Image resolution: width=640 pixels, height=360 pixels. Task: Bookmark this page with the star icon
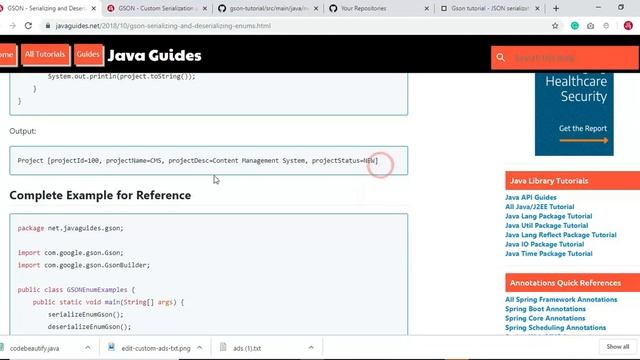click(x=555, y=26)
